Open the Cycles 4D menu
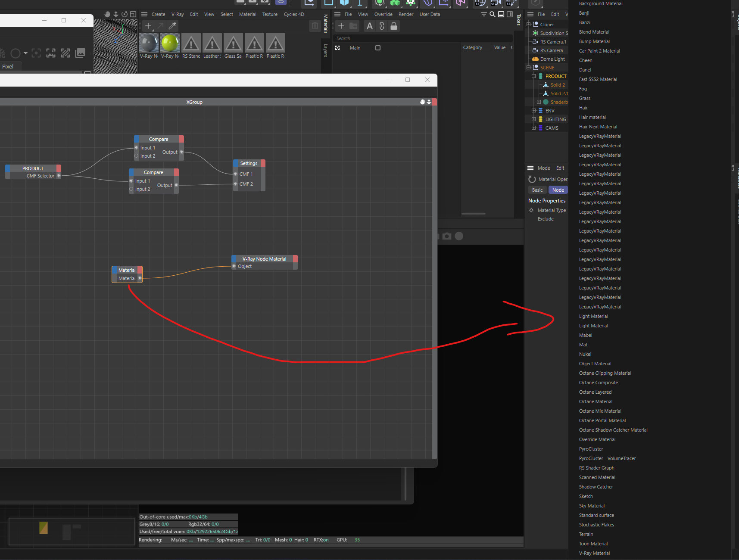This screenshot has height=560, width=739. point(294,14)
